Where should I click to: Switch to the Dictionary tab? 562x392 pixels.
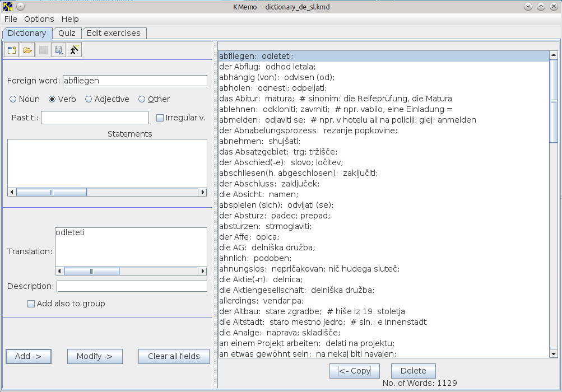[27, 34]
